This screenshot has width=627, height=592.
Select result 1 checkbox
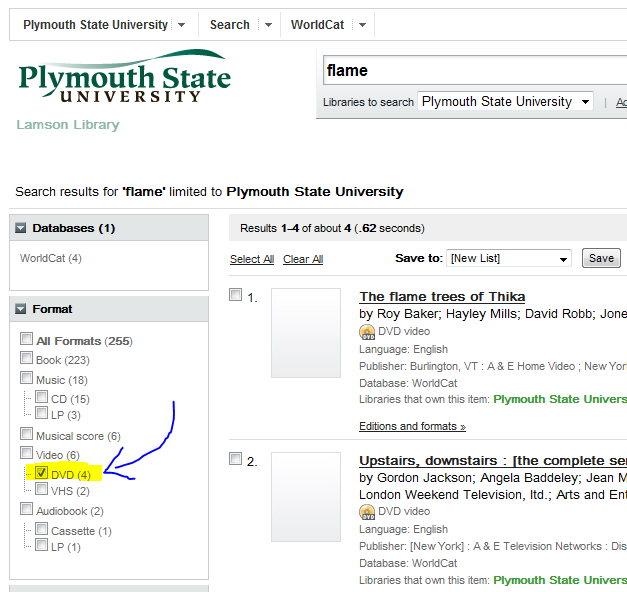coord(236,295)
